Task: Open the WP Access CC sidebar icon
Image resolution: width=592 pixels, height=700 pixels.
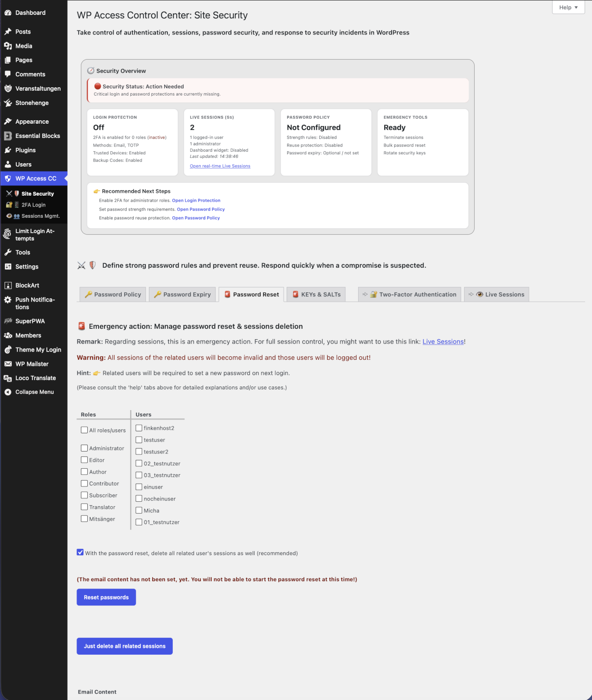Action: click(x=8, y=178)
